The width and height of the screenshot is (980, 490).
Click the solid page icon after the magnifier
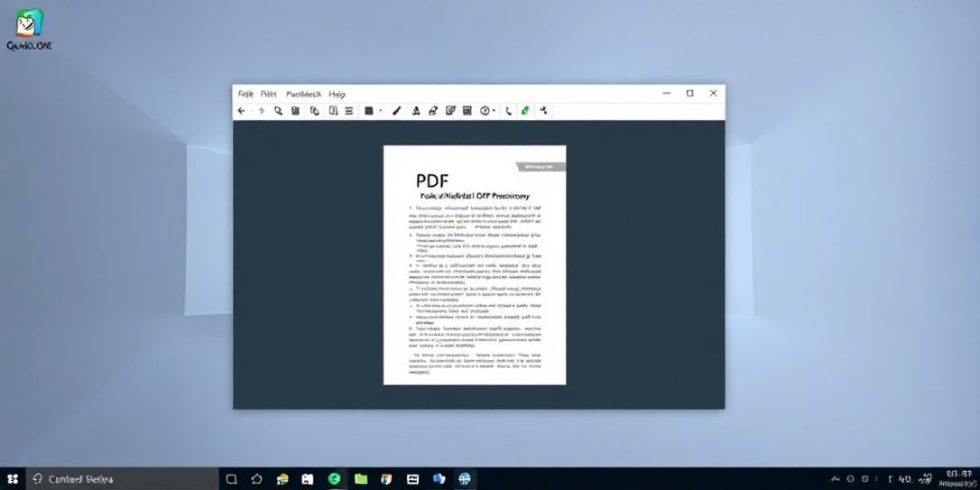[296, 111]
